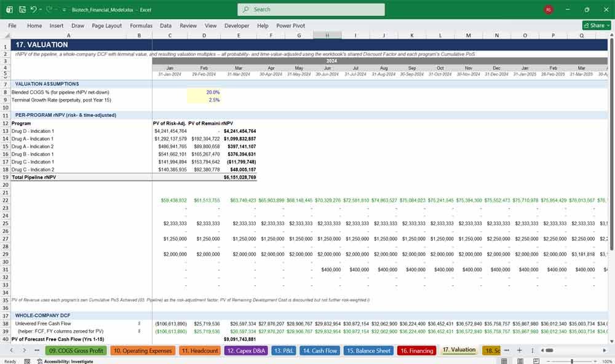Switch to the '09. COGS-Gross Profit' sheet tab
Screen dimensions: 615x364
pos(76,350)
